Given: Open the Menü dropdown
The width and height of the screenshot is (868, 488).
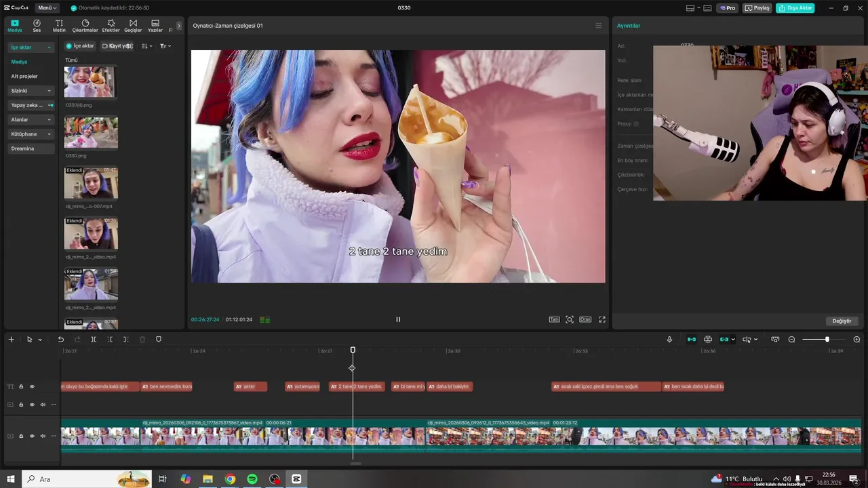Looking at the screenshot, I should click(x=47, y=8).
